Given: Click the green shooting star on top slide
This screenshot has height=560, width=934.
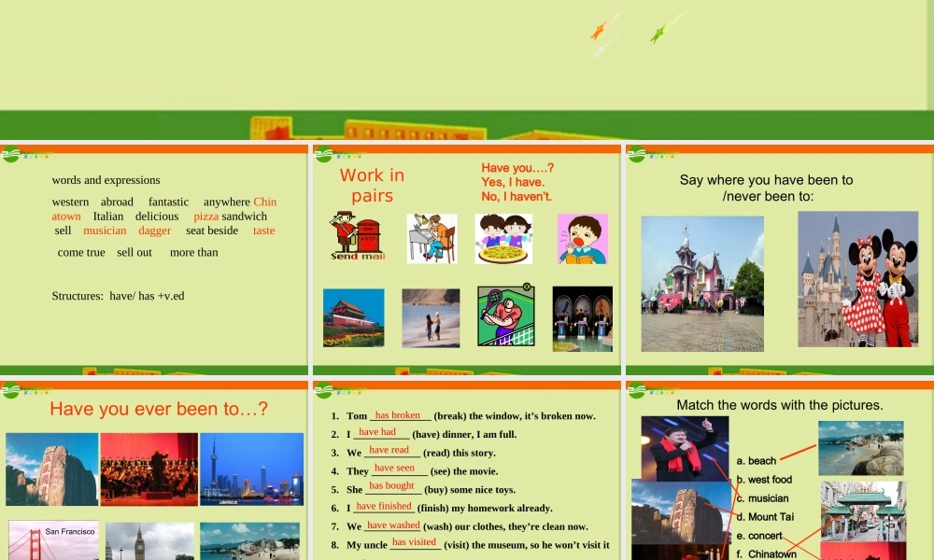Looking at the screenshot, I should pyautogui.click(x=658, y=34).
